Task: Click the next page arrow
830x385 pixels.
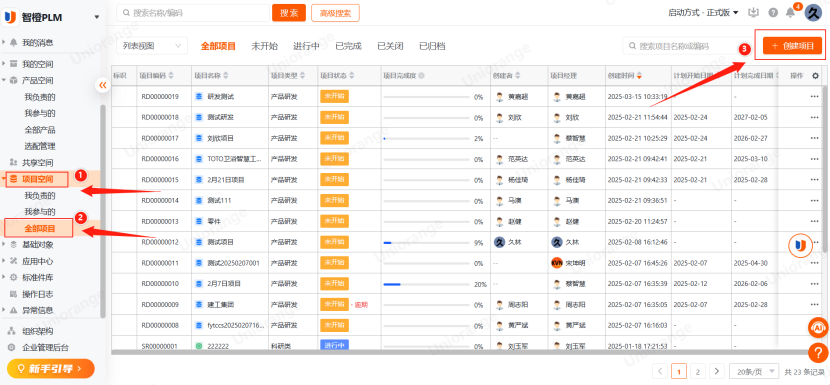Action: 717,371
